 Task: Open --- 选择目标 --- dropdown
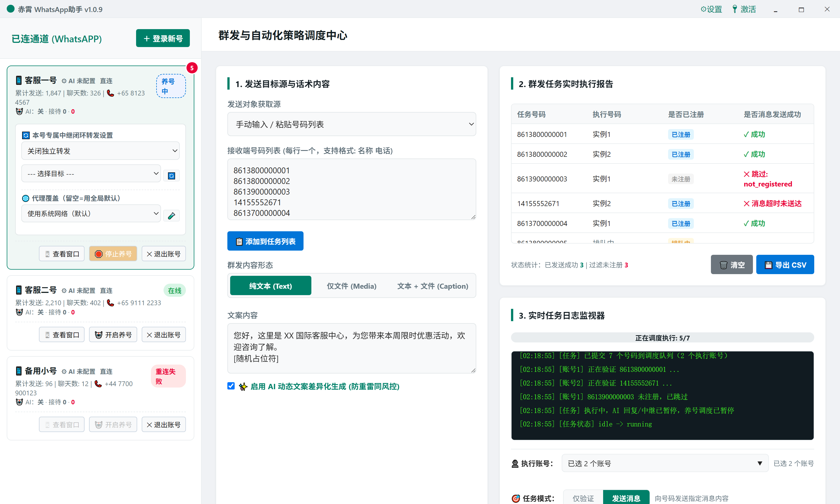coord(91,173)
